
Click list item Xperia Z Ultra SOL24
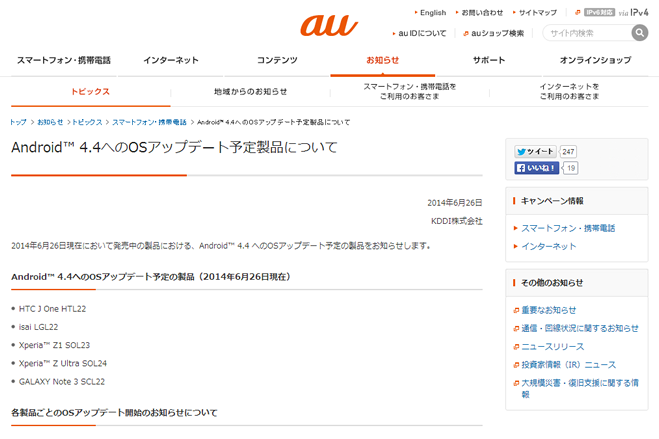pyautogui.click(x=63, y=363)
